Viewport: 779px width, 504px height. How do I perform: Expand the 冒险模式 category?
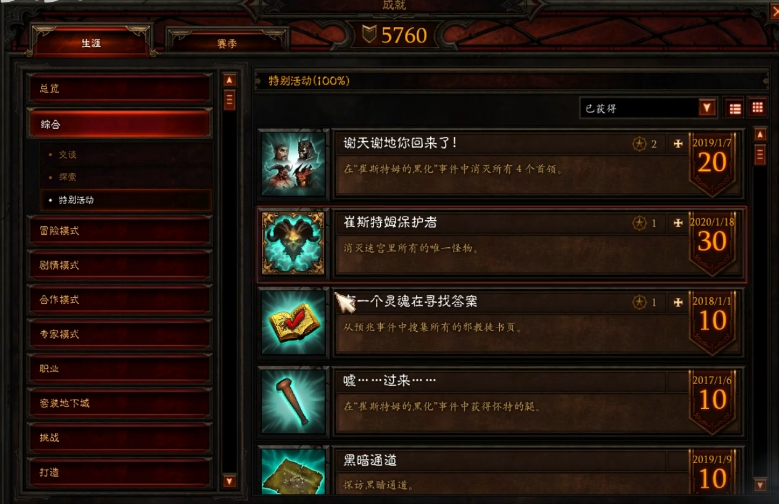click(x=120, y=231)
